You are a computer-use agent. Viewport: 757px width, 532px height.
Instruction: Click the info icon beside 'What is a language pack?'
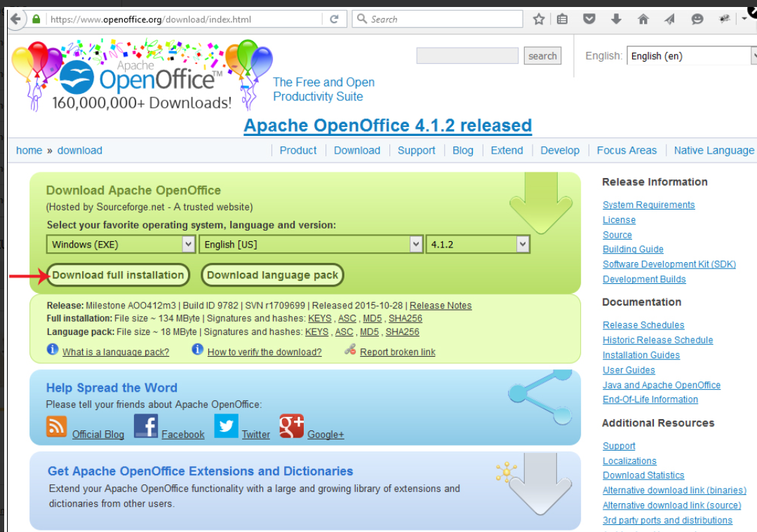click(x=53, y=349)
